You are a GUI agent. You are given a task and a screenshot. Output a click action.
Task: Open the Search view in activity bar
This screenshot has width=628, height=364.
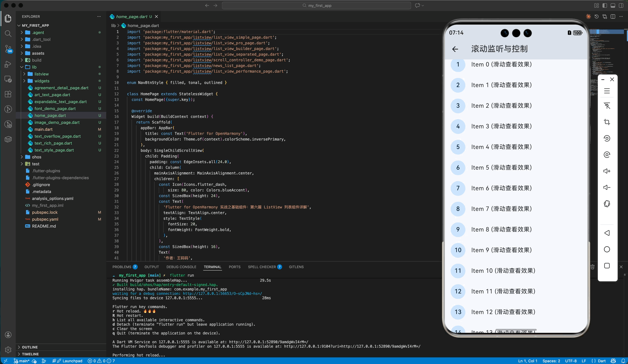8,34
